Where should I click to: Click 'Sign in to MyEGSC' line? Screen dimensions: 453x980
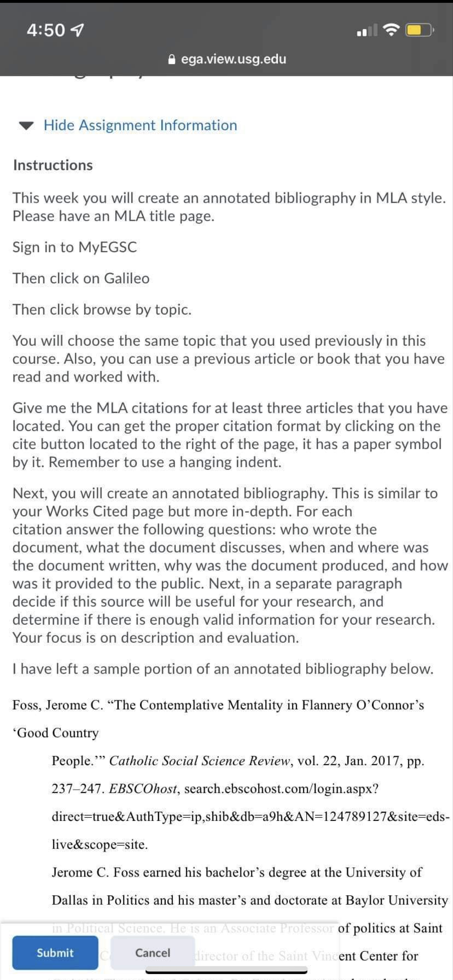pyautogui.click(x=74, y=247)
